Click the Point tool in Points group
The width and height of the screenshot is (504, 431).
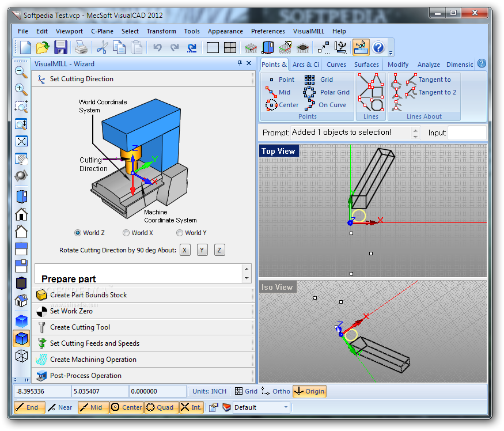tap(281, 80)
